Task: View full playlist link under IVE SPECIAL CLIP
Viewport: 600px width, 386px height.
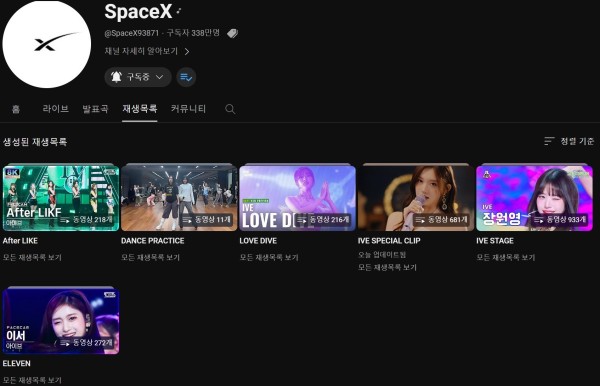Action: pyautogui.click(x=387, y=267)
